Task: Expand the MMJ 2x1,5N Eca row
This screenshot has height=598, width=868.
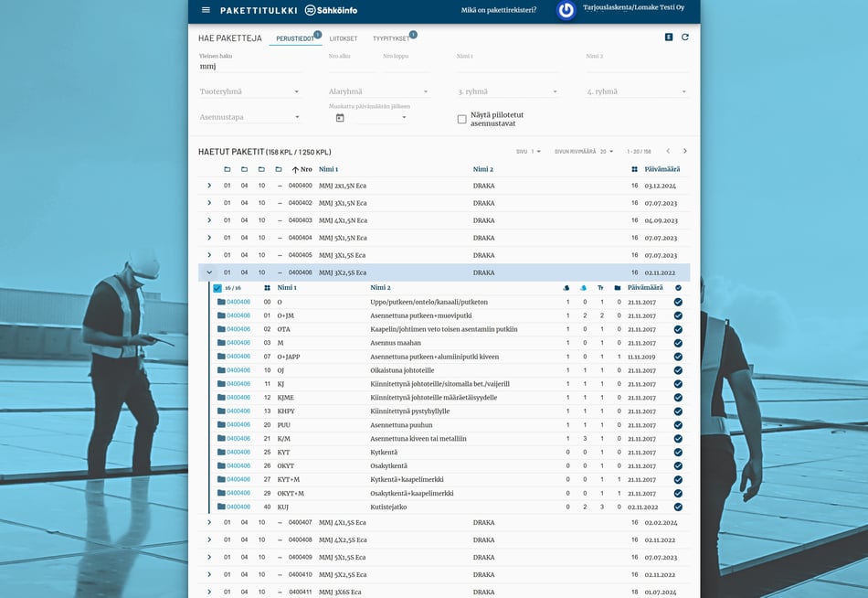Action: pos(209,186)
